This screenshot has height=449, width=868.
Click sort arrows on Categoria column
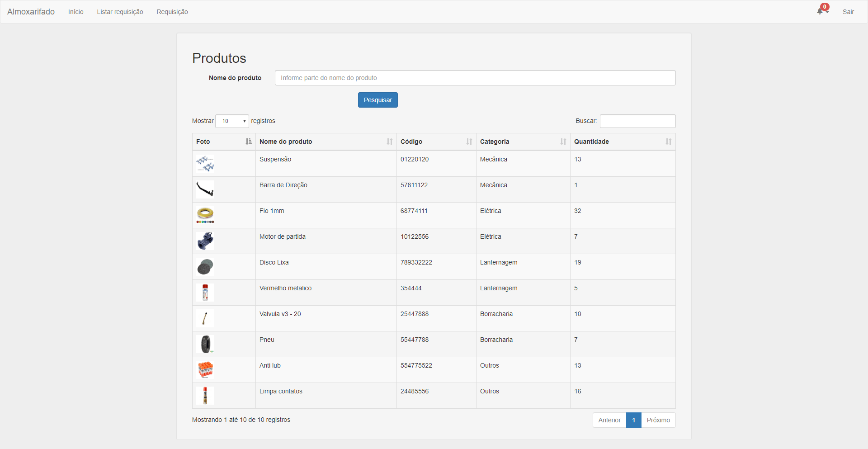click(x=563, y=142)
